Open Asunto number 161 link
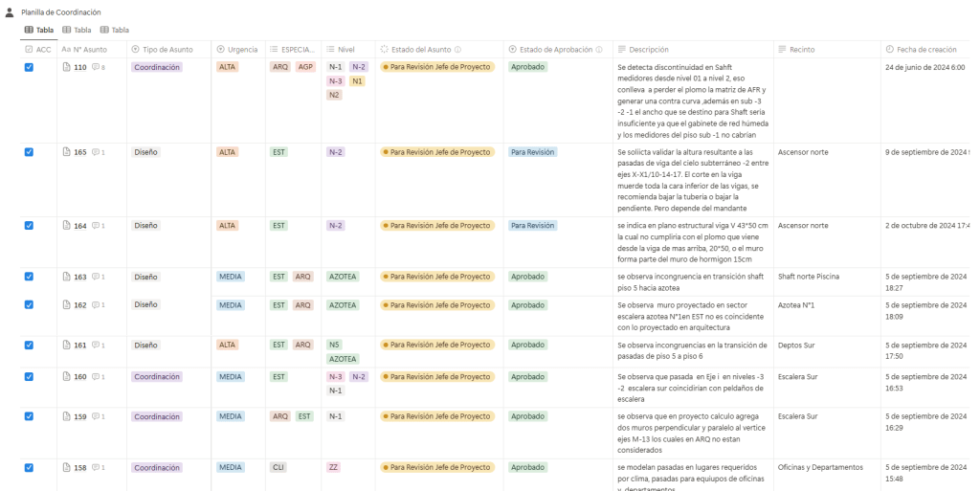The height and width of the screenshot is (491, 980). click(x=80, y=346)
